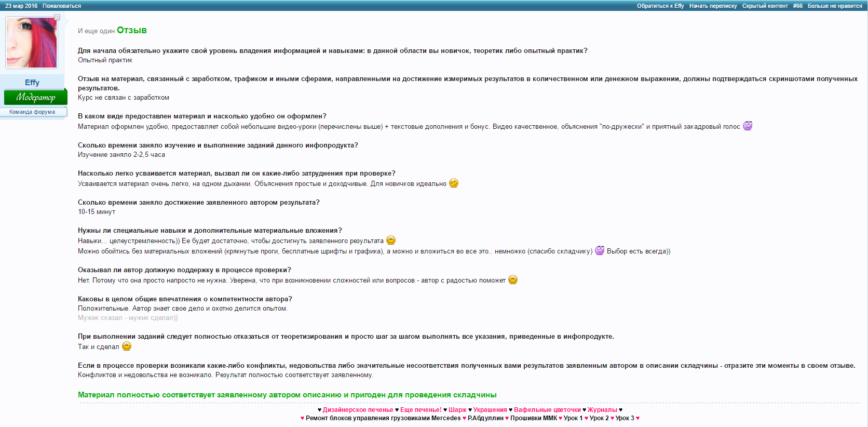Open signature link Прошивки ММК
This screenshot has width=868, height=427.
pos(534,418)
